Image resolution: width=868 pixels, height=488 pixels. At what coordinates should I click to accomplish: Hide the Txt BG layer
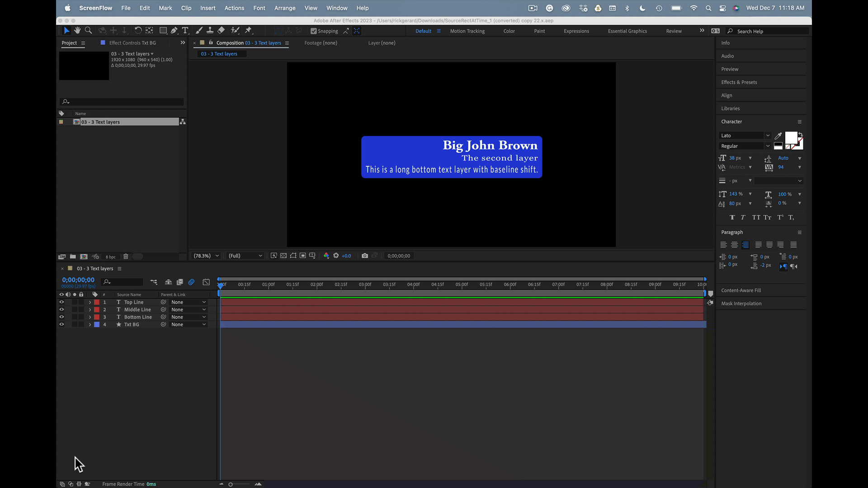pyautogui.click(x=61, y=324)
